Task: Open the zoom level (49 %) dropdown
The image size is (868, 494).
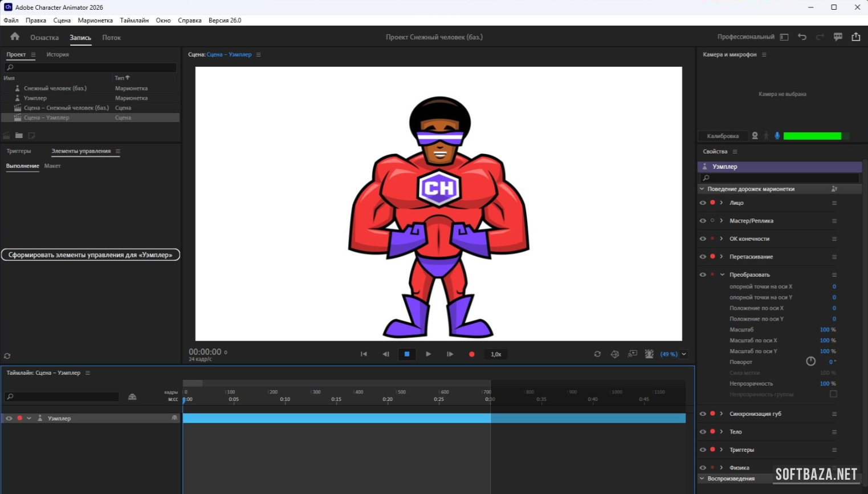Action: [684, 354]
